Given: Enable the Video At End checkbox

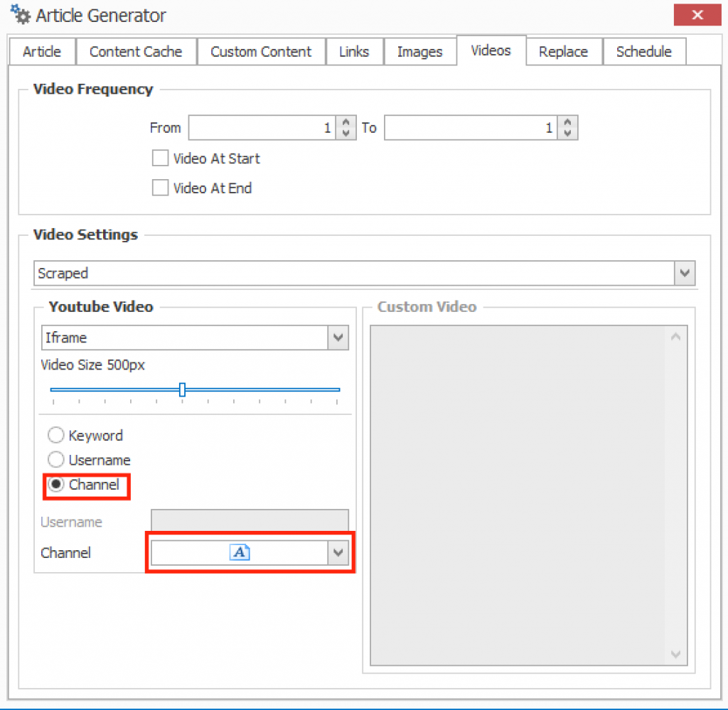Looking at the screenshot, I should (160, 188).
